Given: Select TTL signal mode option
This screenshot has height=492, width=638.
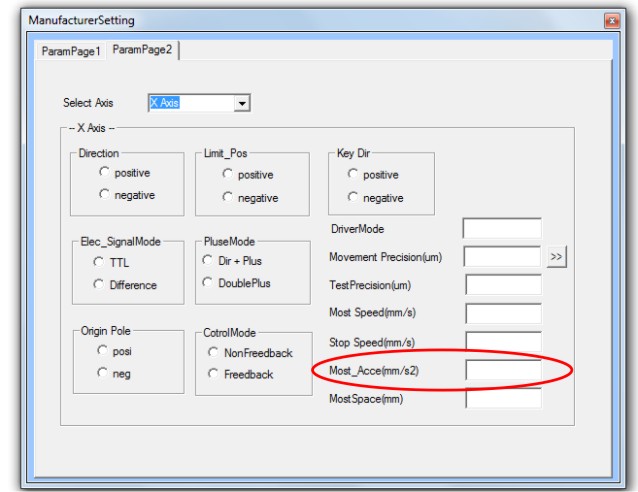Looking at the screenshot, I should point(100,262).
